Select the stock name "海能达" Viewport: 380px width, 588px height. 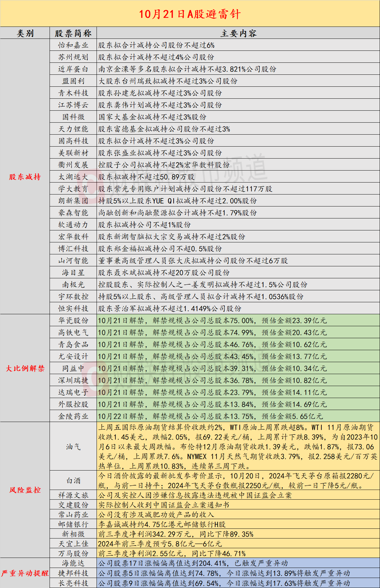pyautogui.click(x=73, y=563)
